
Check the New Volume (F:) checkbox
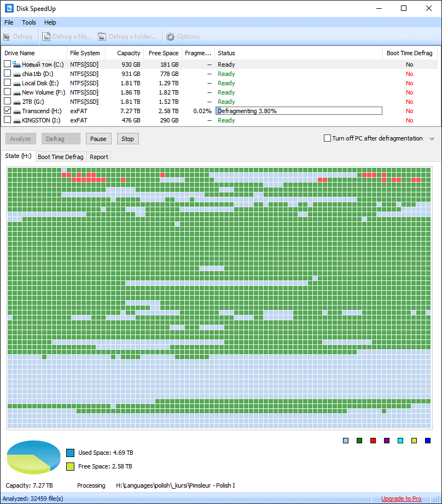[x=8, y=92]
